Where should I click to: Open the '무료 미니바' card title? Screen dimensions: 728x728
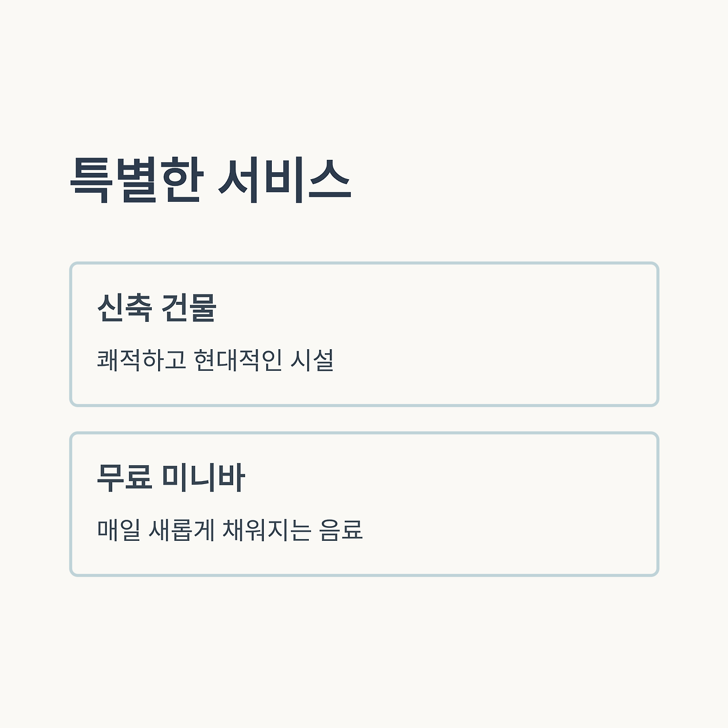tap(171, 477)
